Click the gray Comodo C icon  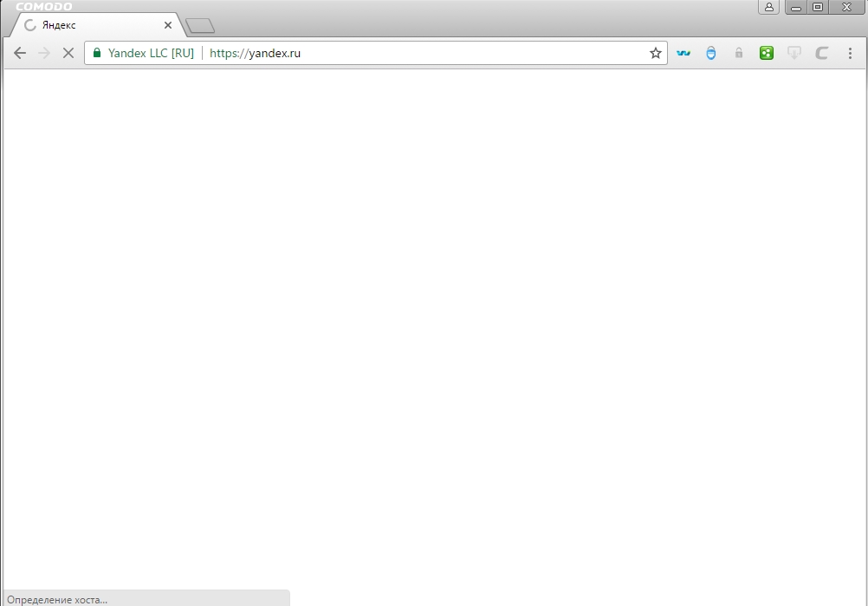coord(821,53)
